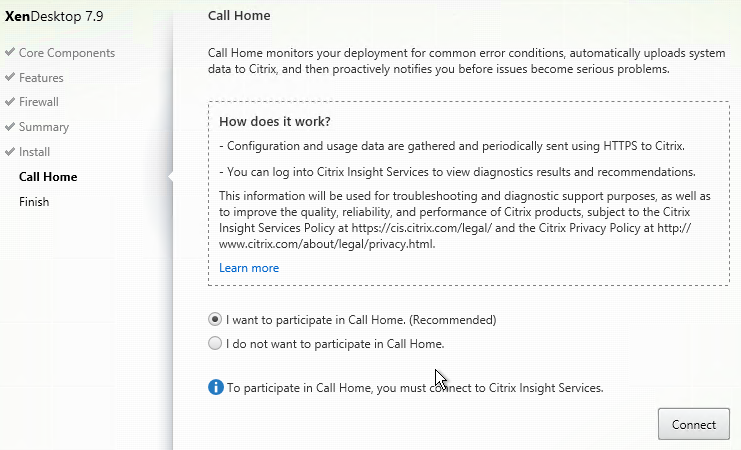Select 'I want to participate in Call Home'
The width and height of the screenshot is (741, 450).
point(215,319)
